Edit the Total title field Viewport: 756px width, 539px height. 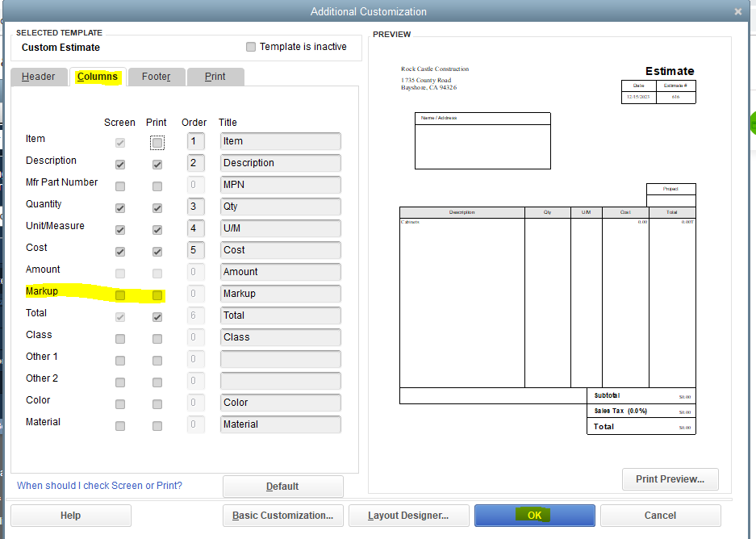coord(281,315)
